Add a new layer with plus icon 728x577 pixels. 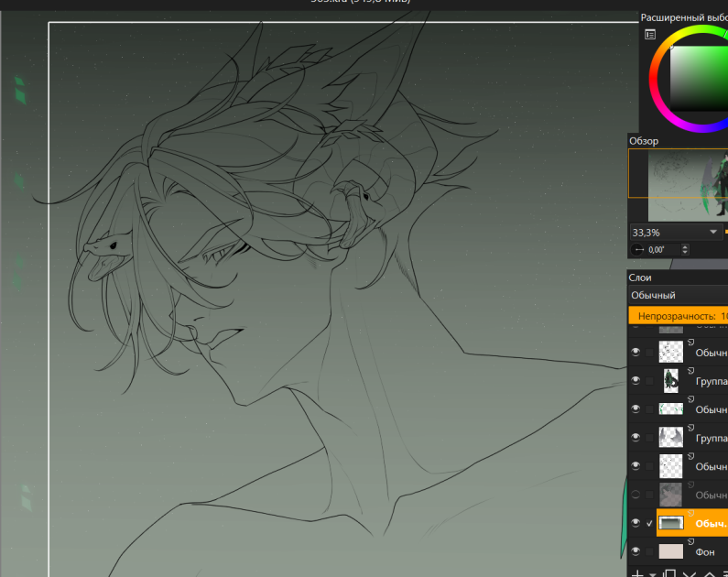point(637,573)
